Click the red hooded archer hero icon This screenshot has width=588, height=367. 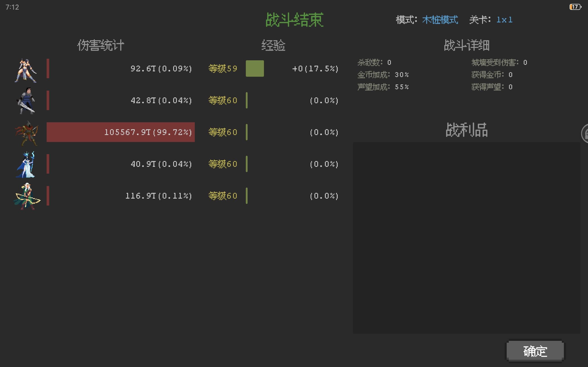(x=27, y=133)
